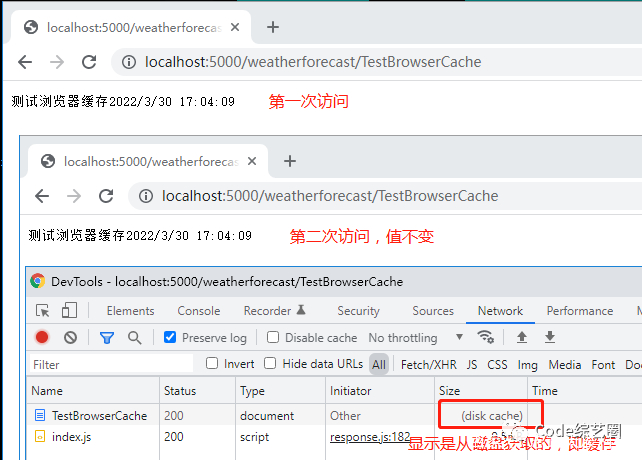The image size is (642, 460).
Task: Toggle the device toolbar icon
Action: point(69,311)
